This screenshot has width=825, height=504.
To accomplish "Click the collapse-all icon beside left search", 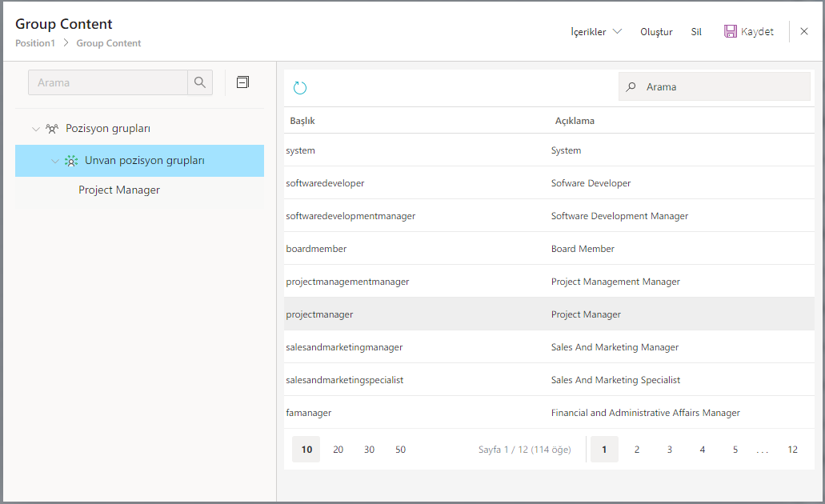I will click(243, 82).
